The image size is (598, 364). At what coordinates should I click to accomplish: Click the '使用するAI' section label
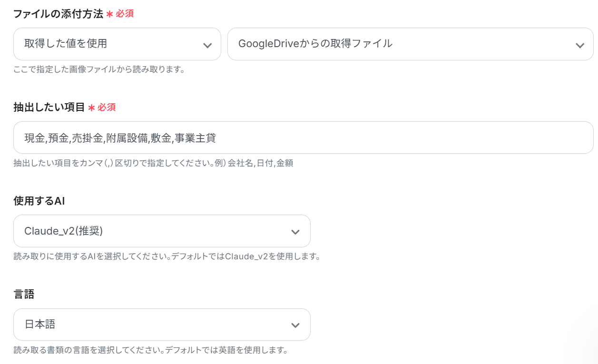[x=39, y=201]
